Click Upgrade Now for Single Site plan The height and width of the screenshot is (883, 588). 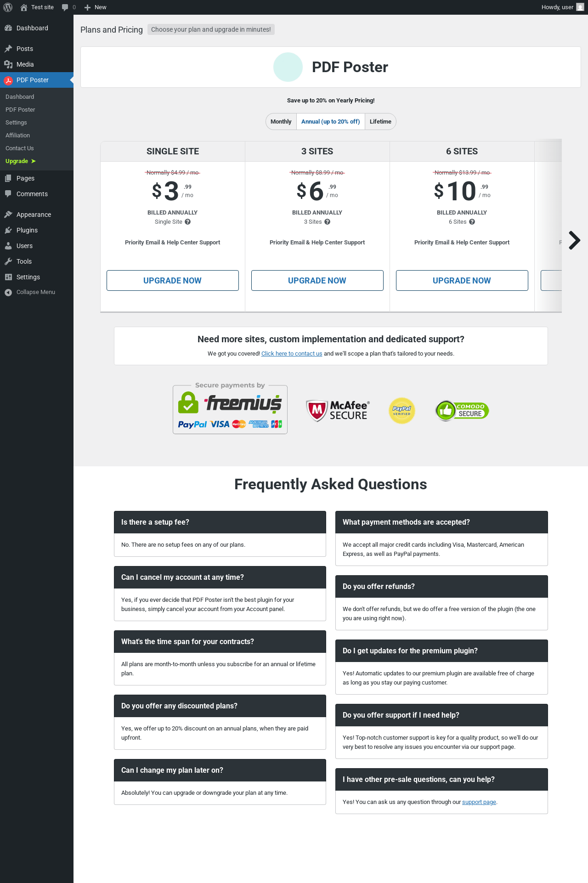(x=173, y=281)
